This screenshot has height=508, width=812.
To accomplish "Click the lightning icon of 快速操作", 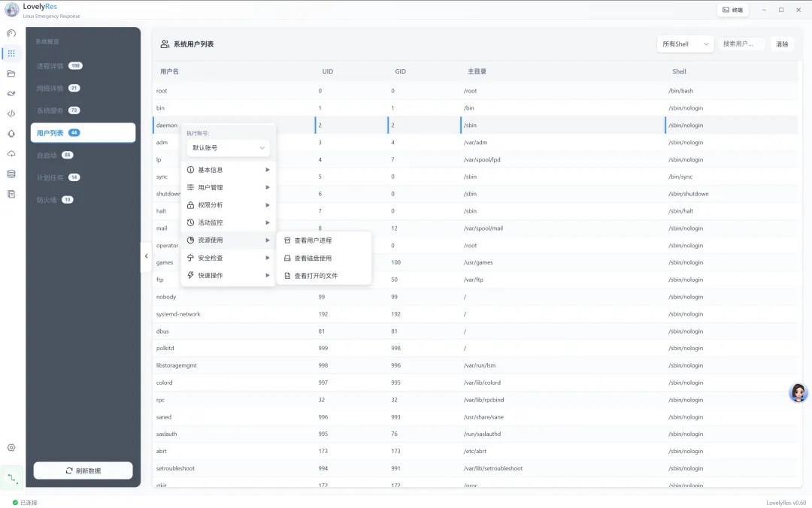I will click(190, 276).
